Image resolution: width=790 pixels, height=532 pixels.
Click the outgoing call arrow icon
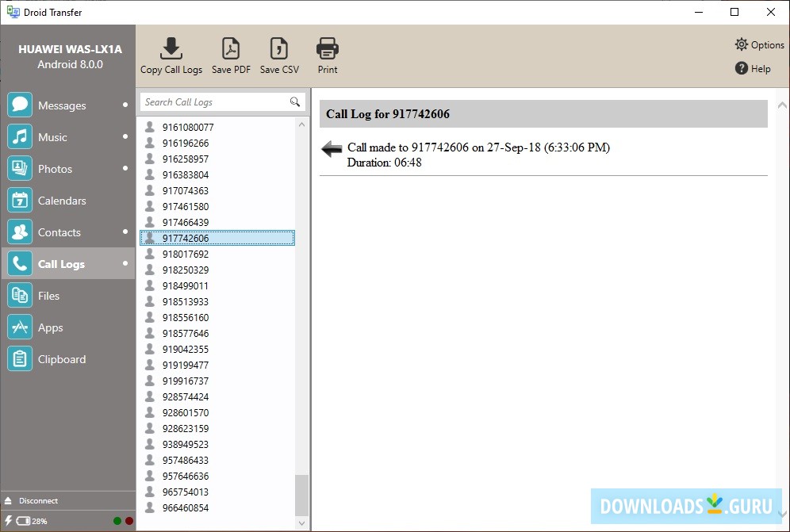(332, 149)
